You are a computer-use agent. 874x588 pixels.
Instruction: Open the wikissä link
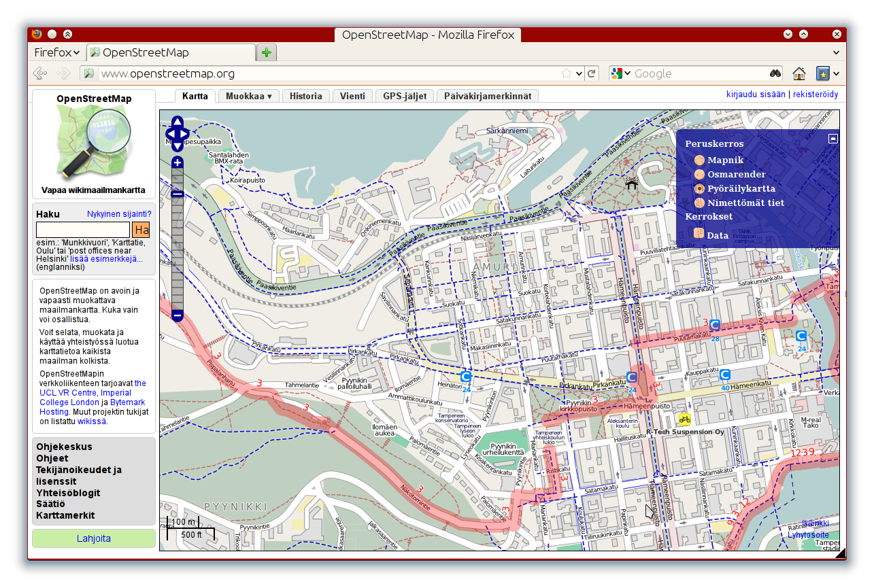pyautogui.click(x=92, y=421)
